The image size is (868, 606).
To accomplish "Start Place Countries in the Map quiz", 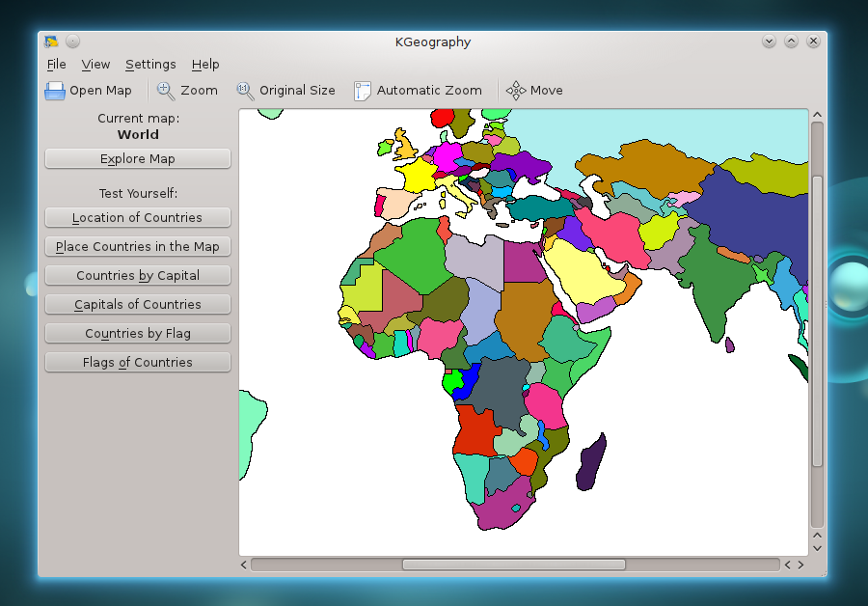I will point(137,246).
